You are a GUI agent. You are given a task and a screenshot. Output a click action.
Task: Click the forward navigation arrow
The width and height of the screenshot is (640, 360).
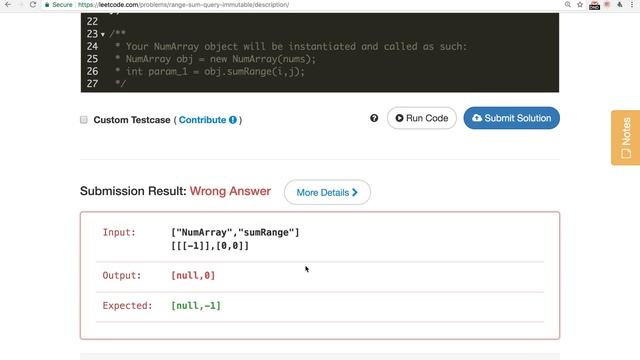coord(20,4)
